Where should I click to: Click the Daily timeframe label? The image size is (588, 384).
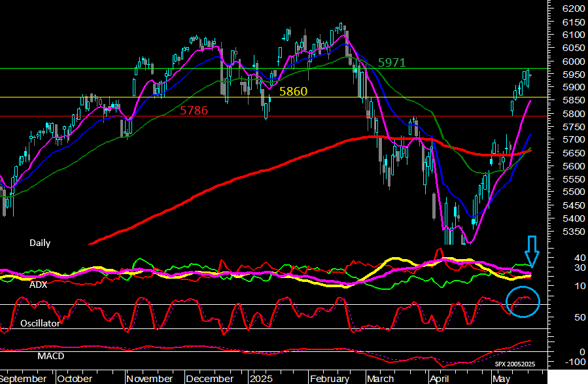pyautogui.click(x=40, y=243)
